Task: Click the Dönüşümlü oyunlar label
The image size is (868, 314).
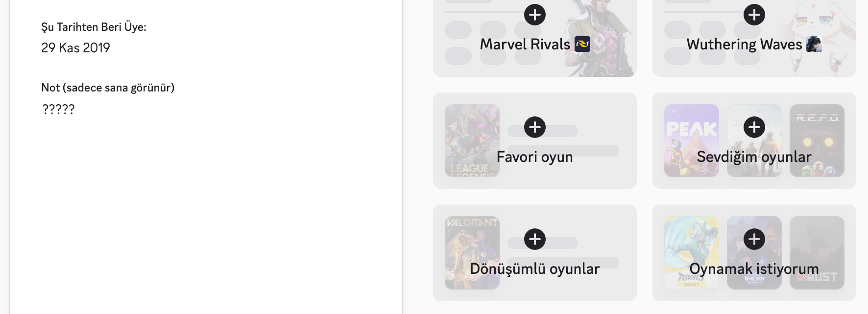Action: pyautogui.click(x=535, y=269)
